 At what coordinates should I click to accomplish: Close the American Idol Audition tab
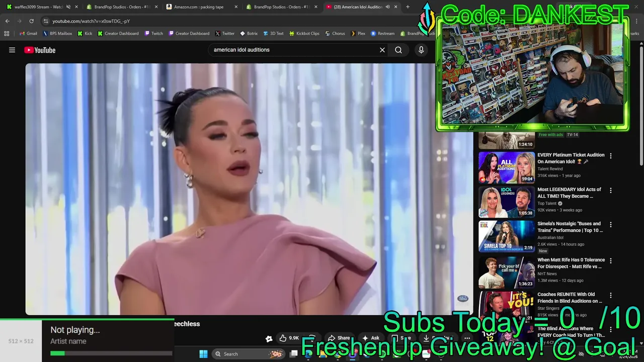[x=395, y=7]
